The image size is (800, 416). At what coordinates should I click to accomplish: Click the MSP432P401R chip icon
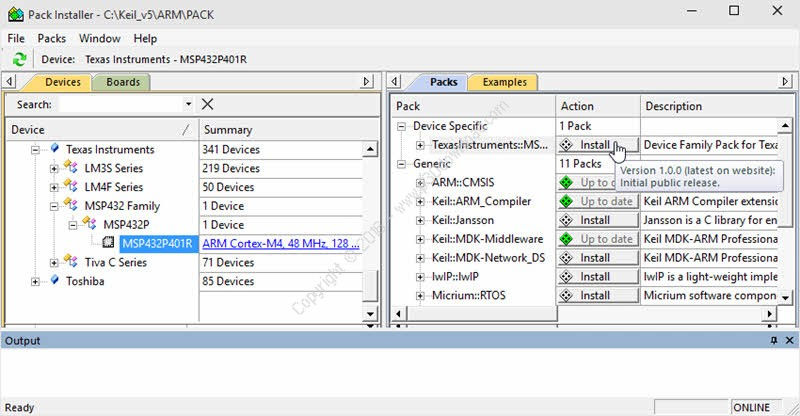pos(108,242)
